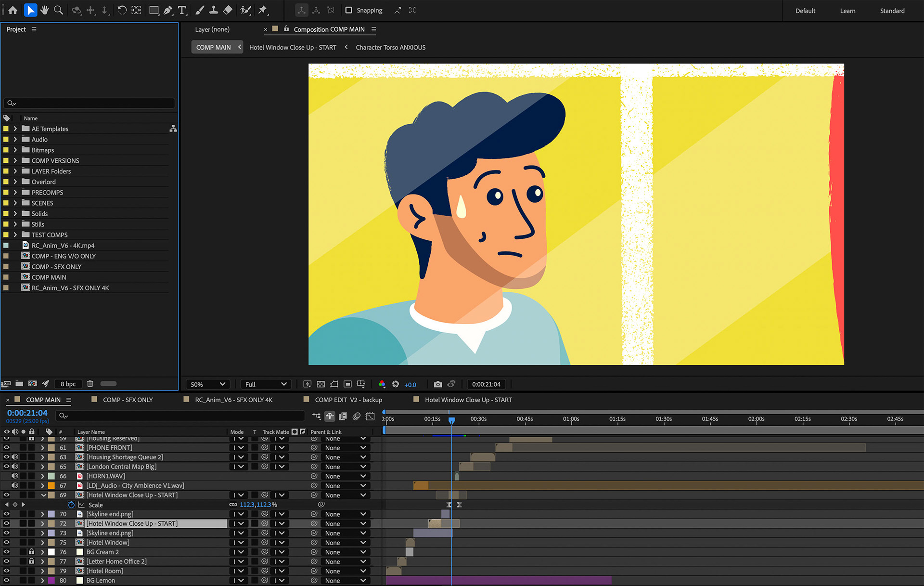924x586 pixels.
Task: Expand the PRECOMPS folder
Action: tap(15, 192)
